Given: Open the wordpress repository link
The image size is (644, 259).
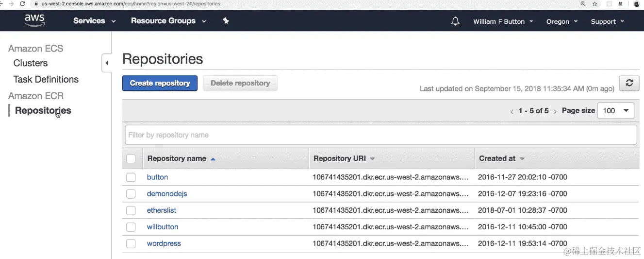Looking at the screenshot, I should tap(164, 243).
